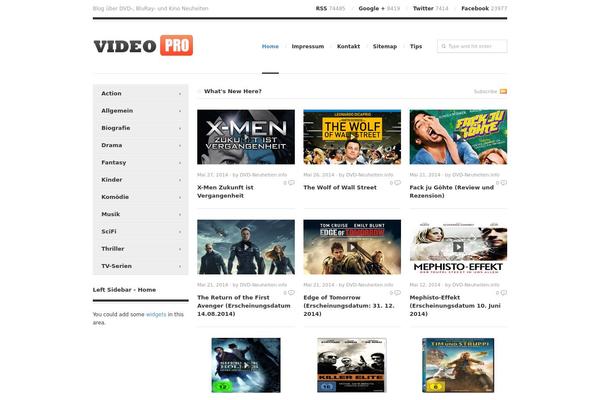Viewport: 600px width, 400px height.
Task: Open Fack ju Göhte review title
Action: [x=452, y=191]
